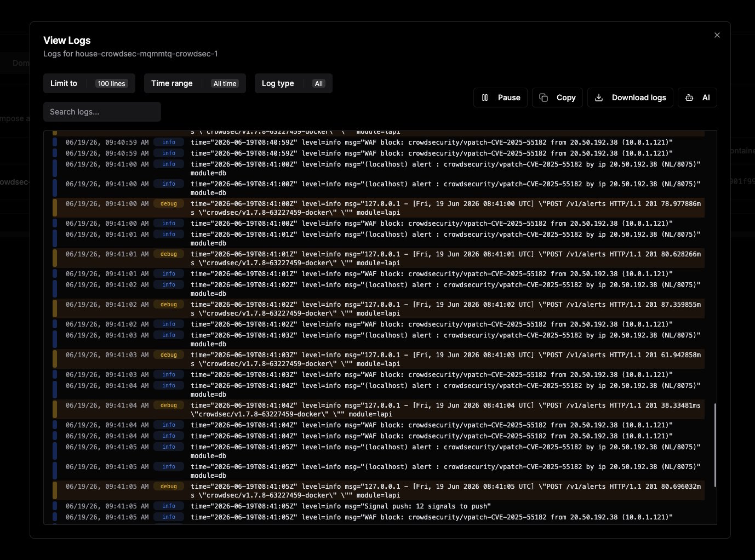
Task: Click the 'Logs for house-crowdsec-mqmmtq-crowdsec-1' subtitle
Action: [x=130, y=54]
